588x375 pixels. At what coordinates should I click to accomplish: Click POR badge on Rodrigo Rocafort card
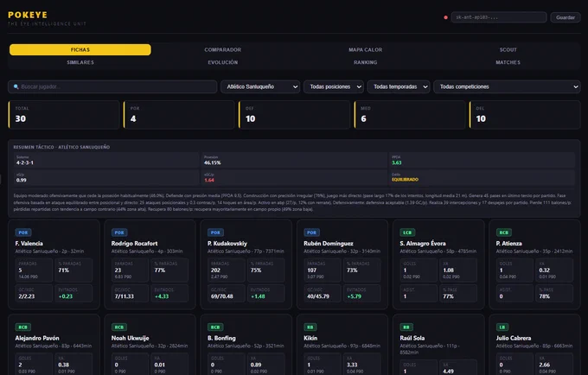[119, 232]
